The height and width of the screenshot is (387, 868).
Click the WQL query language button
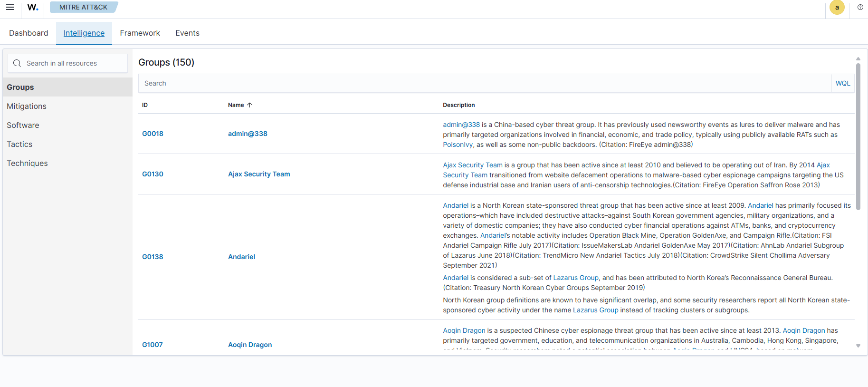(842, 83)
